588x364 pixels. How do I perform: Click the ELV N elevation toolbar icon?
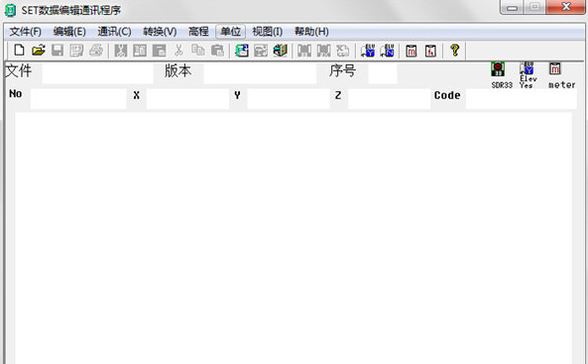click(x=388, y=51)
